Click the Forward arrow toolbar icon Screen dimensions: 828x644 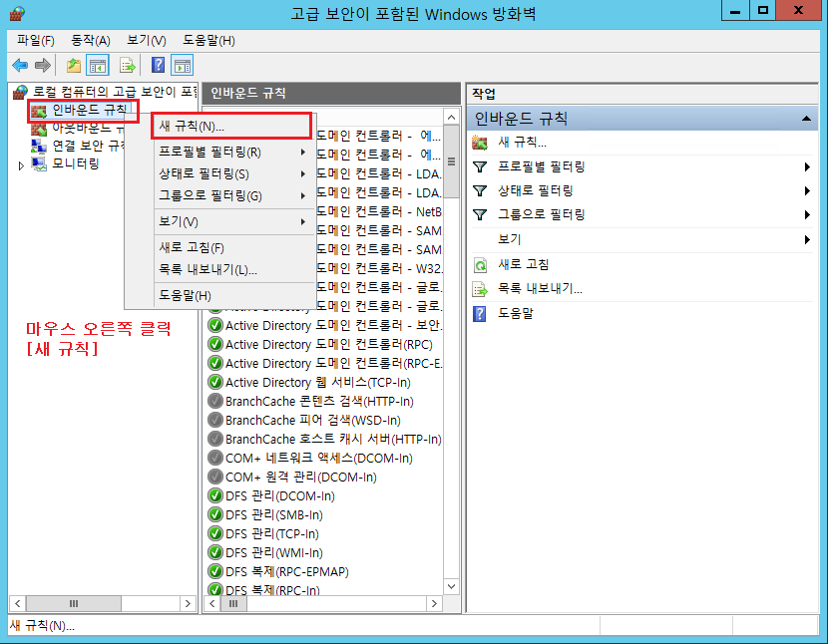[x=42, y=66]
